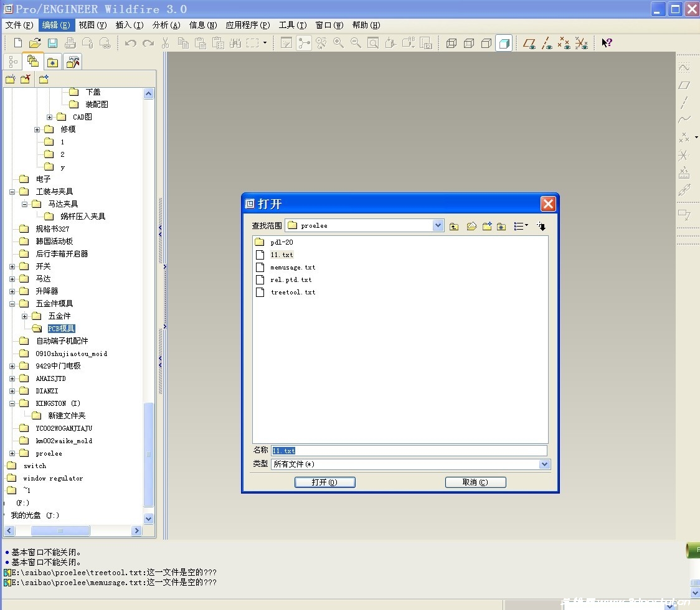Click up one level icon in Open dialog
This screenshot has width=700, height=610.
coord(454,226)
